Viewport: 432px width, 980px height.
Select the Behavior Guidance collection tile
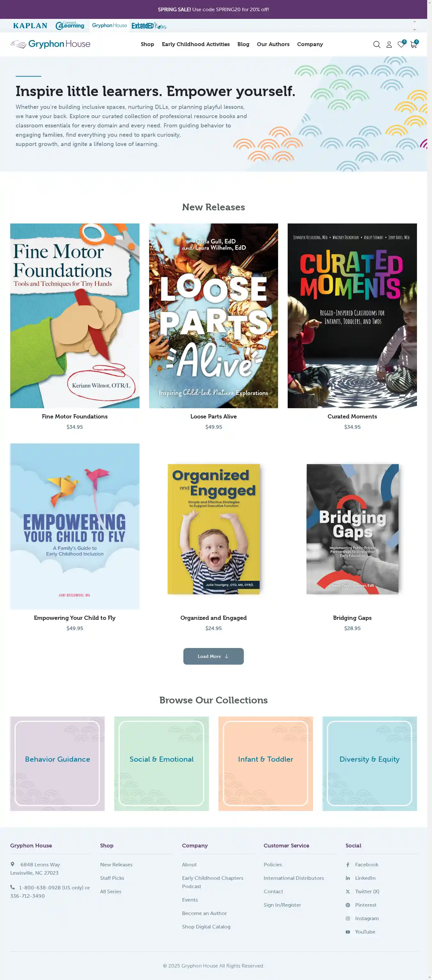(57, 763)
